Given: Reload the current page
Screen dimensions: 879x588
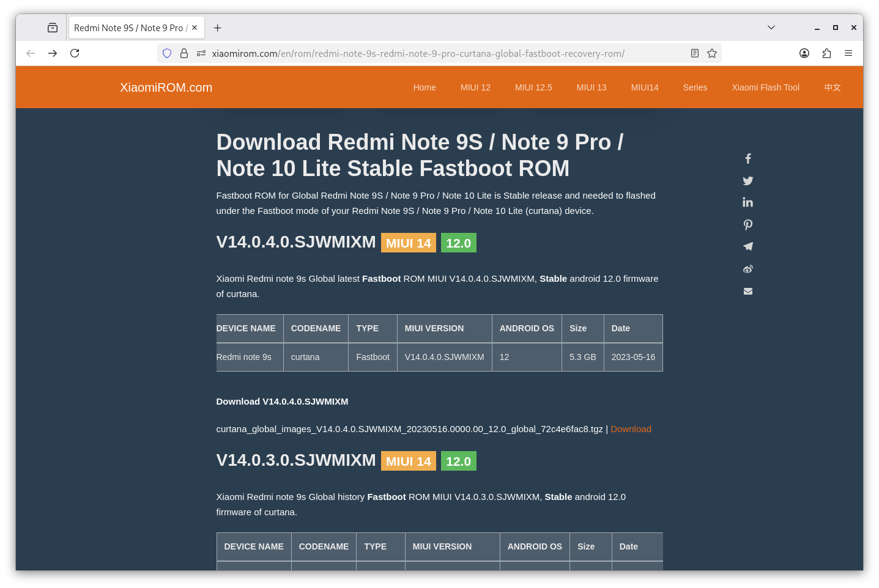Looking at the screenshot, I should point(75,53).
